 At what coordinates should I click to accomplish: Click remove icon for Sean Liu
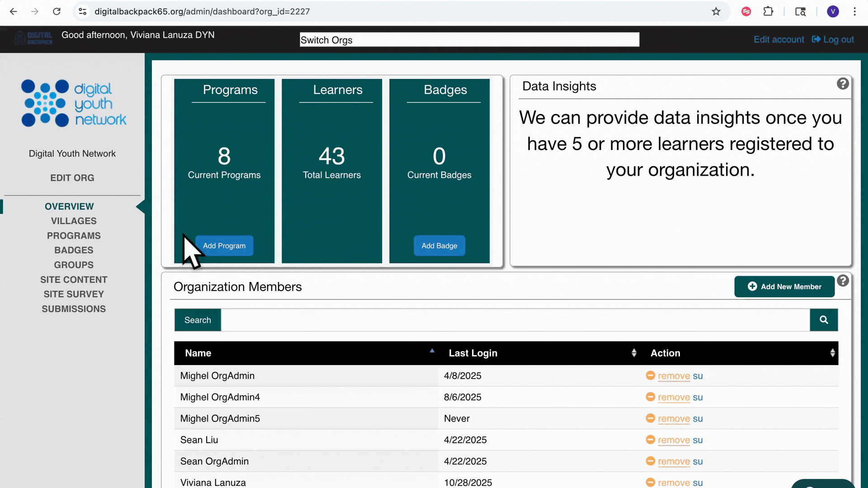(x=650, y=440)
